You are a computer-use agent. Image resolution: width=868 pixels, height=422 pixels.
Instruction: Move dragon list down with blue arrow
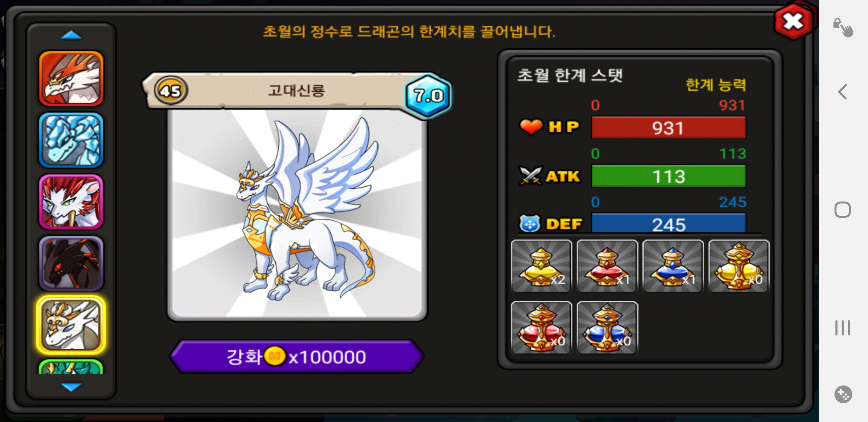tap(71, 387)
